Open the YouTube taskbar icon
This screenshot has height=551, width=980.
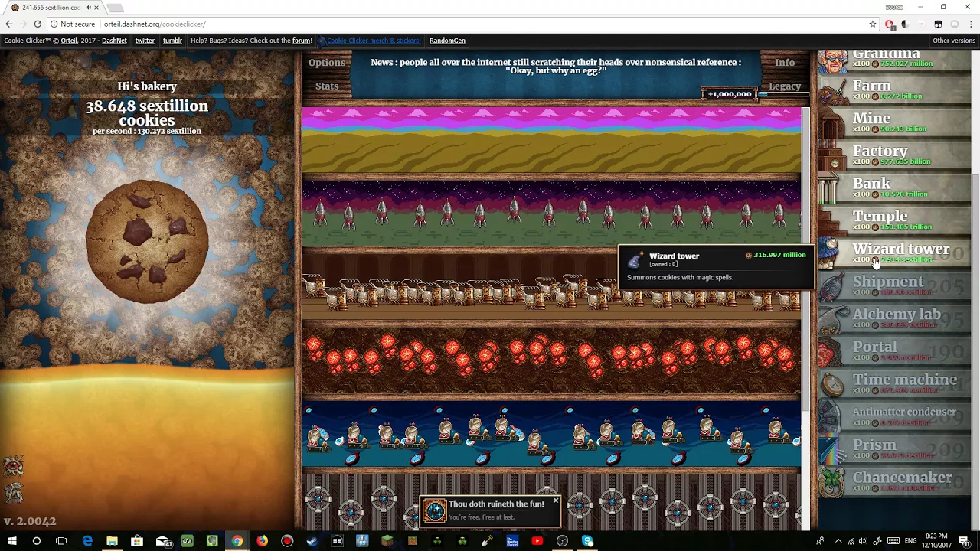point(537,541)
